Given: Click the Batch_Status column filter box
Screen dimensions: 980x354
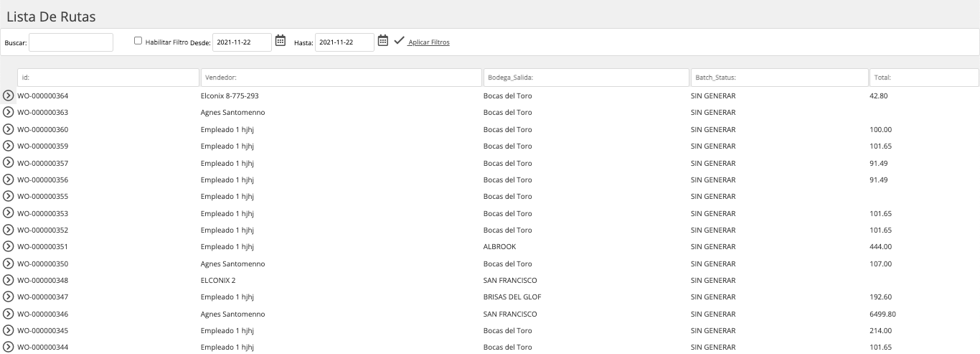Looking at the screenshot, I should pyautogui.click(x=779, y=77).
